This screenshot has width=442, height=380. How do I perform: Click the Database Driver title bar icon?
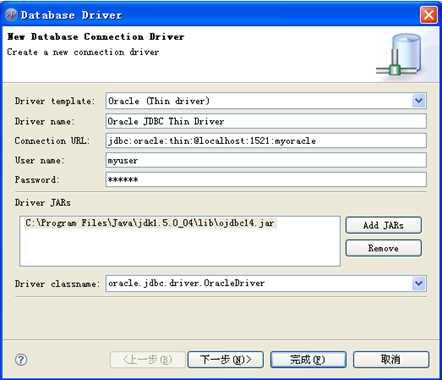point(11,15)
